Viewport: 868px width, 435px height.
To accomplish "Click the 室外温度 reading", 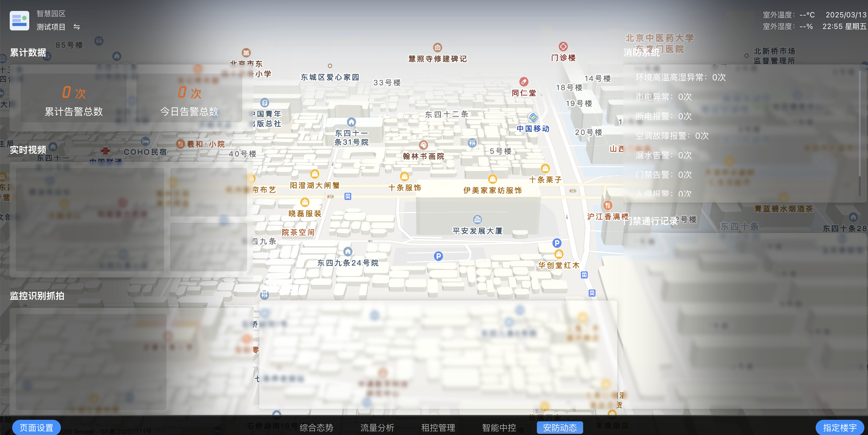I will pyautogui.click(x=789, y=15).
